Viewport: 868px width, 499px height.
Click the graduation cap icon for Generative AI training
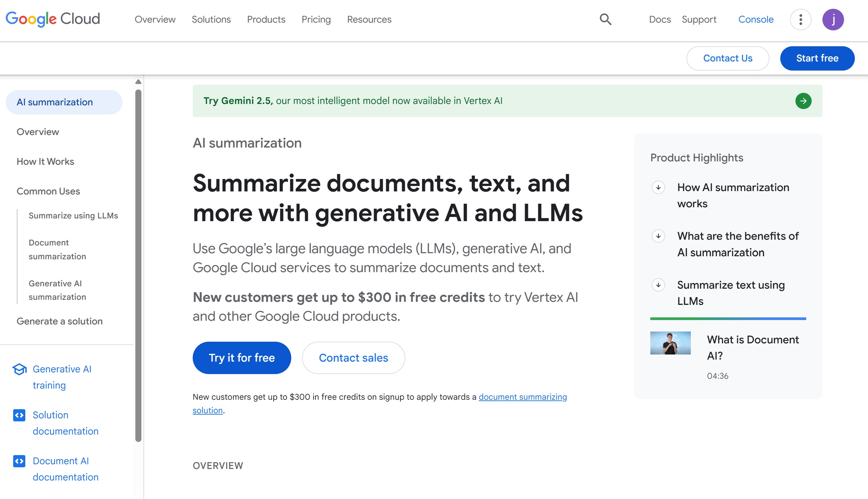(x=20, y=369)
